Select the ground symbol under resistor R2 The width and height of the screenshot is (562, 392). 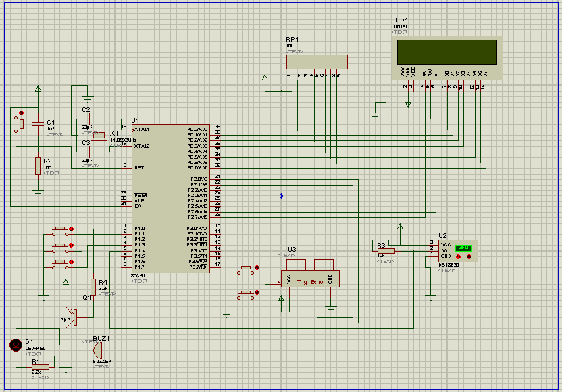tap(38, 194)
